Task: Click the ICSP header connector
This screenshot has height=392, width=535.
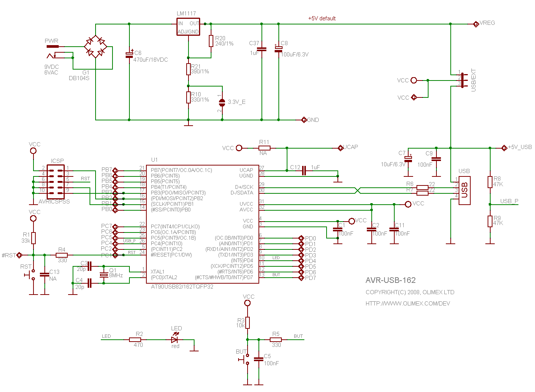Action: coord(55,182)
